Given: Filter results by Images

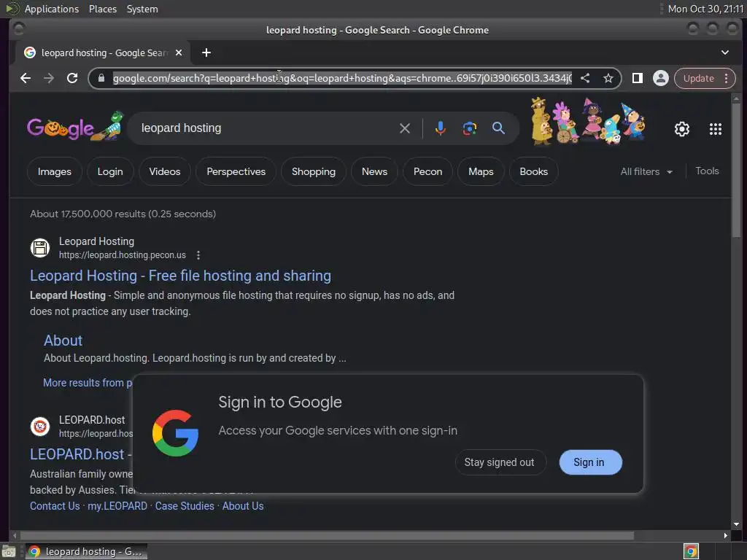Looking at the screenshot, I should tap(54, 171).
